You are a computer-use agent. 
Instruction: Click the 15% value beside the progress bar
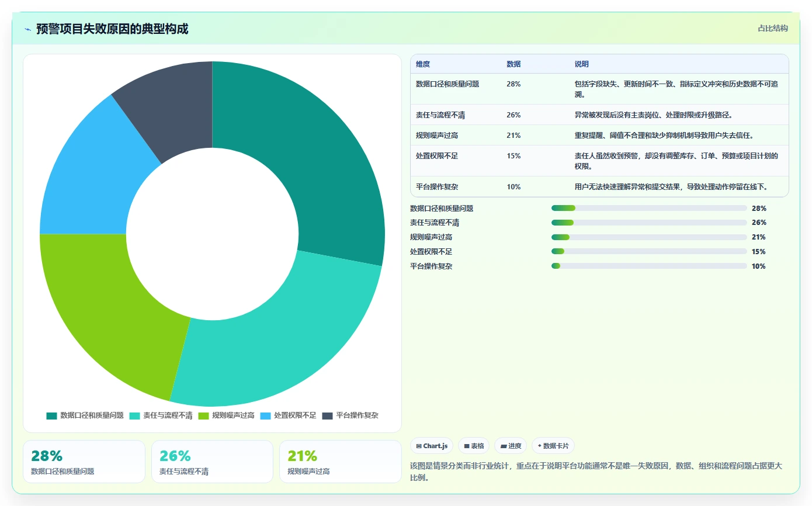tap(759, 252)
